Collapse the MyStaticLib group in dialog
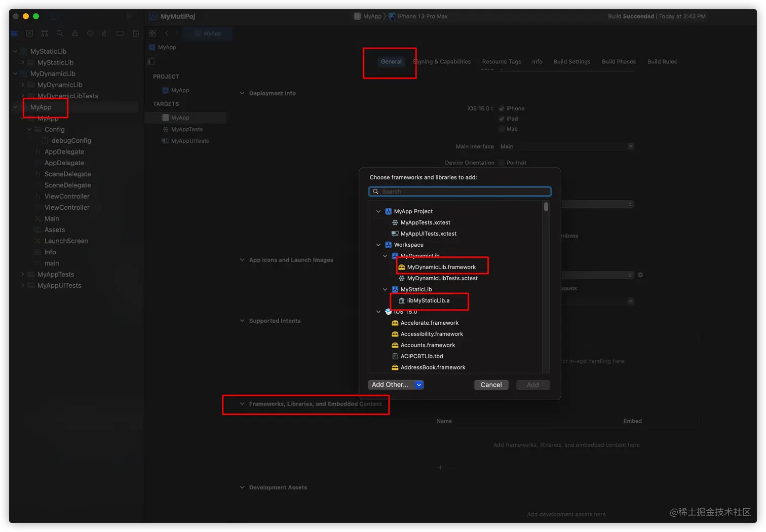This screenshot has height=532, width=766. coord(385,289)
